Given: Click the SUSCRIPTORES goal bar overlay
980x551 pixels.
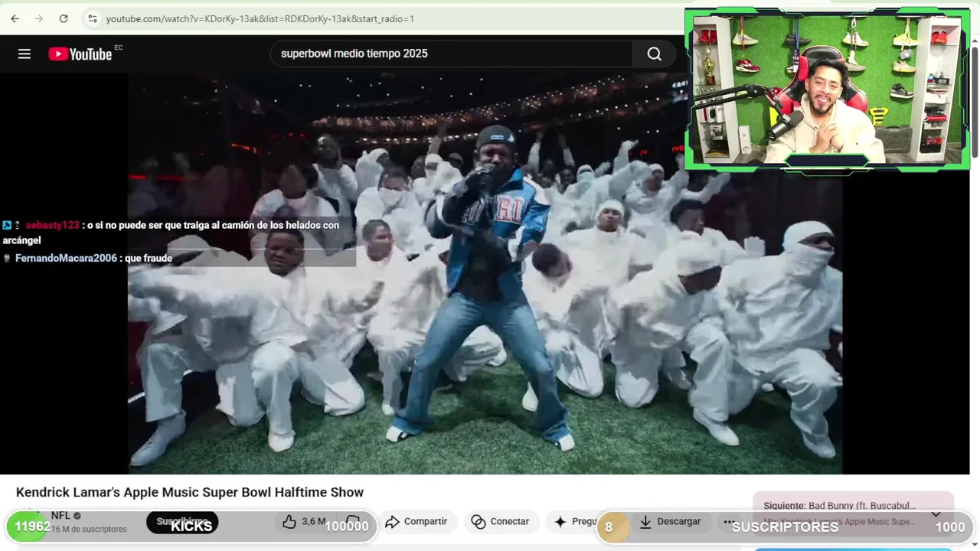Looking at the screenshot, I should tap(785, 527).
